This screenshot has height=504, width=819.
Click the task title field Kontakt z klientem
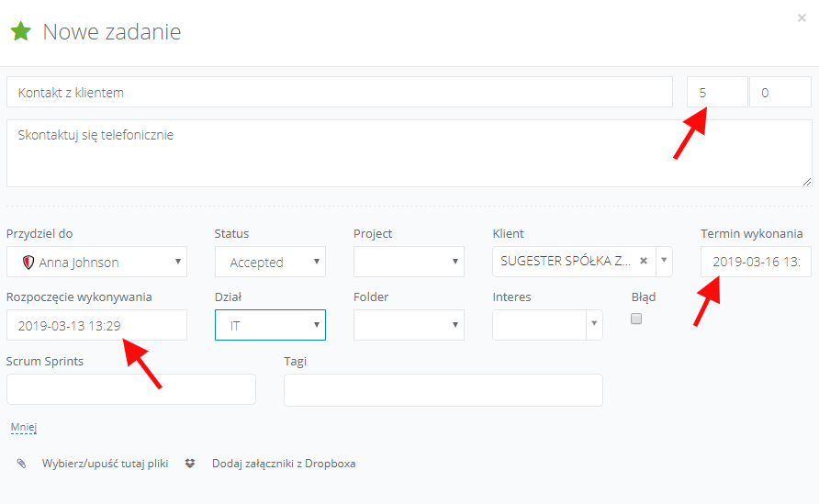tap(340, 93)
